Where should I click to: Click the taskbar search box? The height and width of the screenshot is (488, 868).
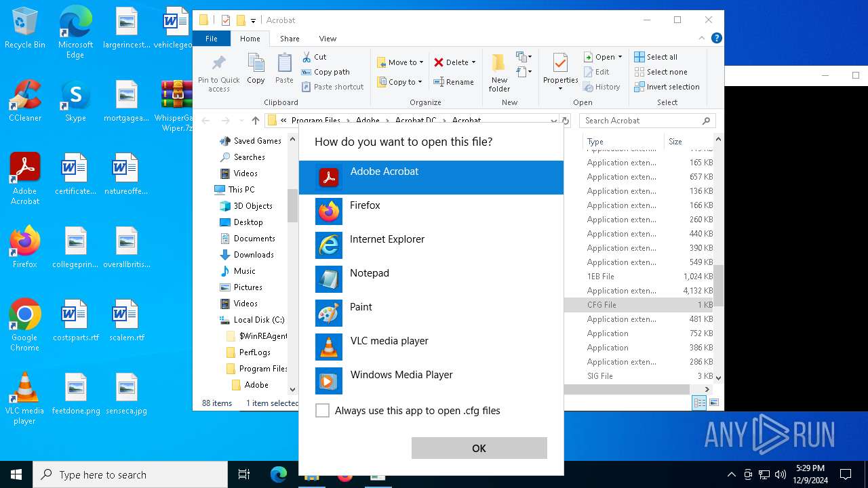pos(130,474)
